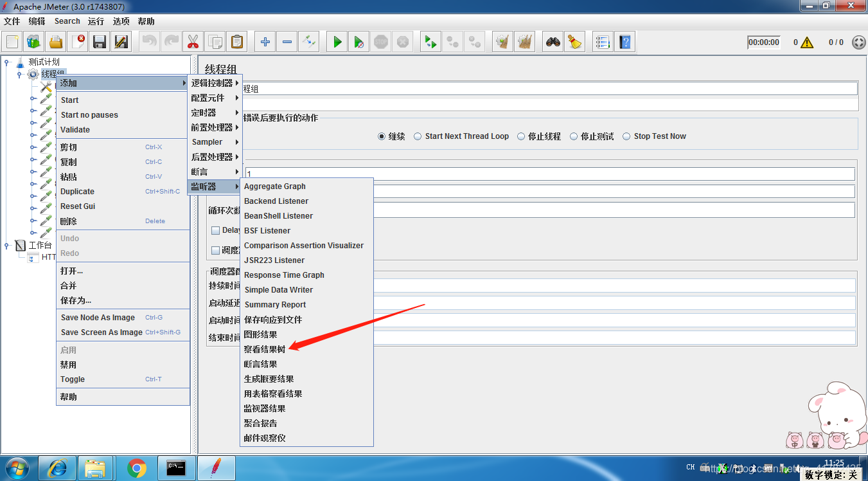Select the 继续 radio button

382,136
